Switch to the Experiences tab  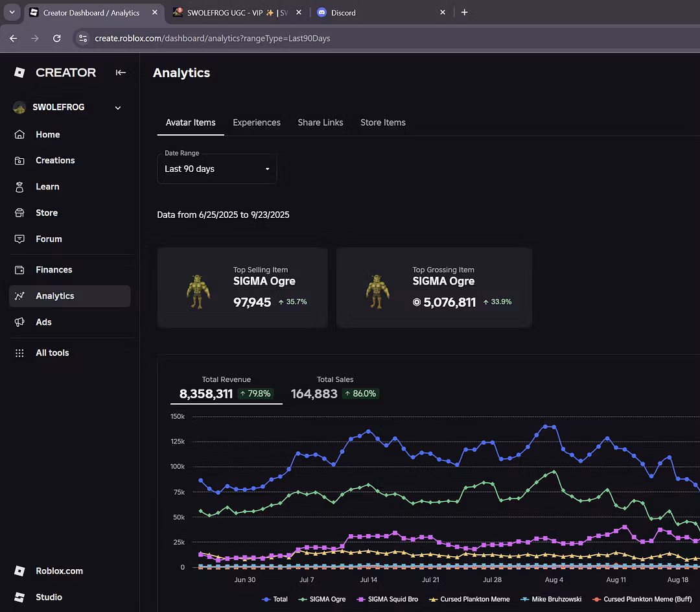point(257,123)
